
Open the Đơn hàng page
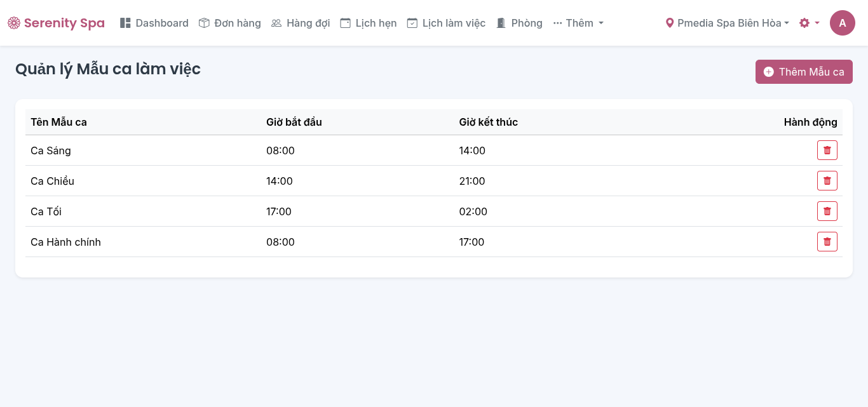pyautogui.click(x=230, y=23)
